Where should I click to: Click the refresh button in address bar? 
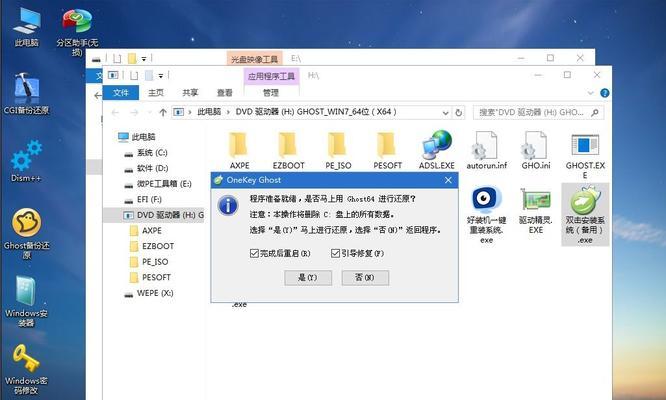point(458,113)
